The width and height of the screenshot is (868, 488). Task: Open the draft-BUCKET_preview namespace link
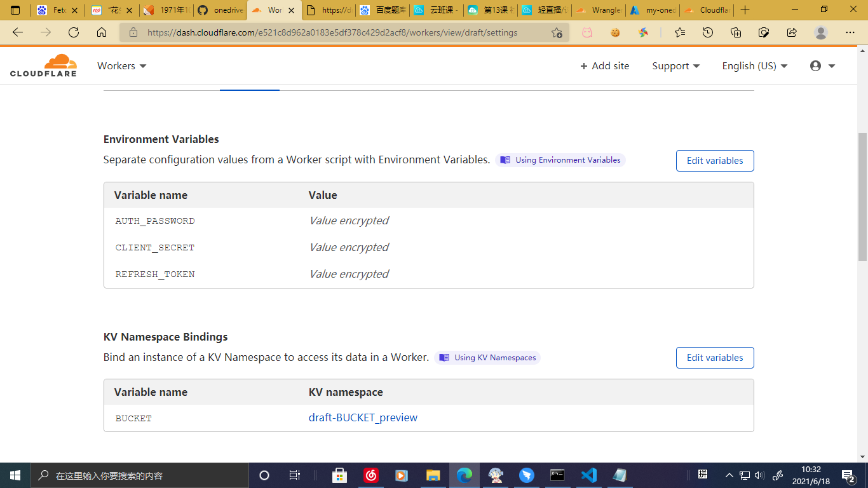pyautogui.click(x=363, y=417)
